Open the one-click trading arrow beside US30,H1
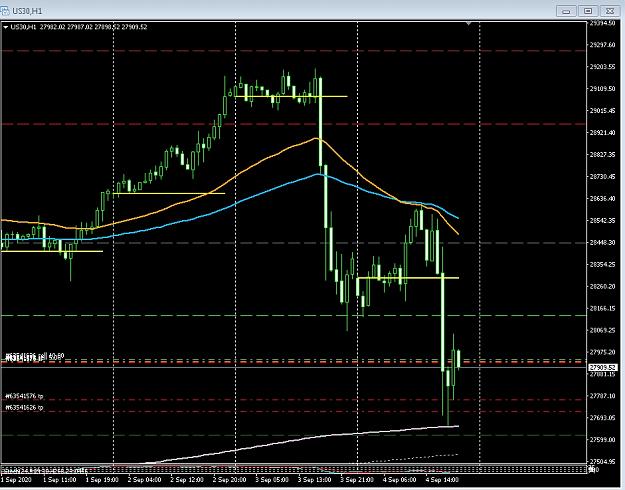The width and height of the screenshot is (625, 490). (6, 27)
